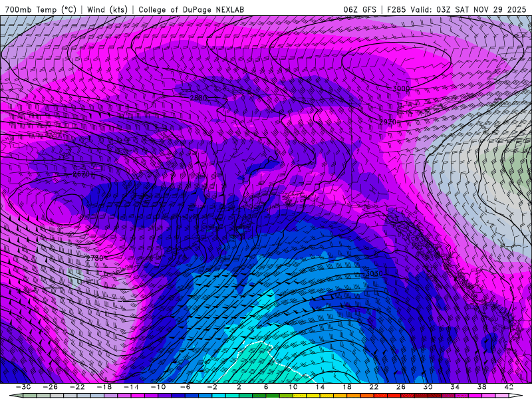The height and width of the screenshot is (399, 532).
Task: Click the 2880 height contour label
Action: coord(198,98)
